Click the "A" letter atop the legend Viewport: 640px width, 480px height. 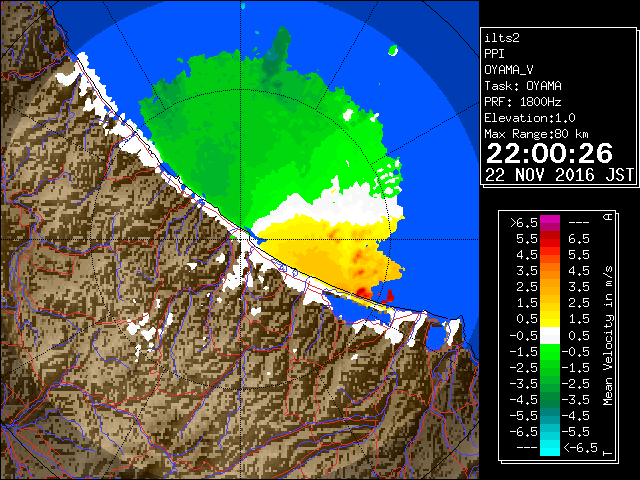click(x=608, y=217)
